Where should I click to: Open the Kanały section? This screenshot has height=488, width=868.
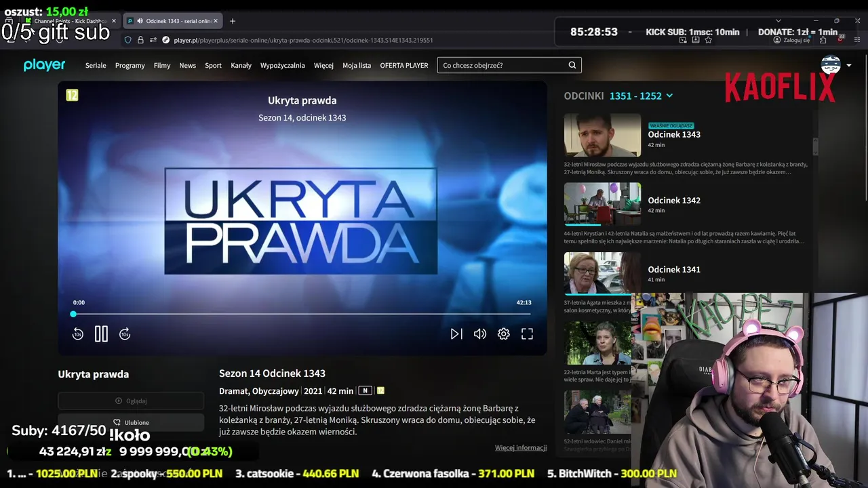click(241, 65)
